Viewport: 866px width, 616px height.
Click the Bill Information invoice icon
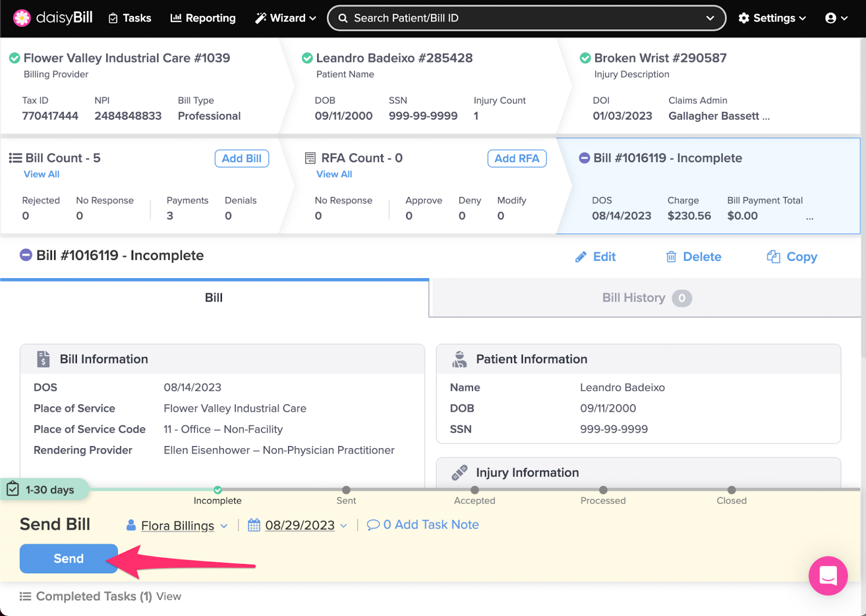[x=43, y=359]
